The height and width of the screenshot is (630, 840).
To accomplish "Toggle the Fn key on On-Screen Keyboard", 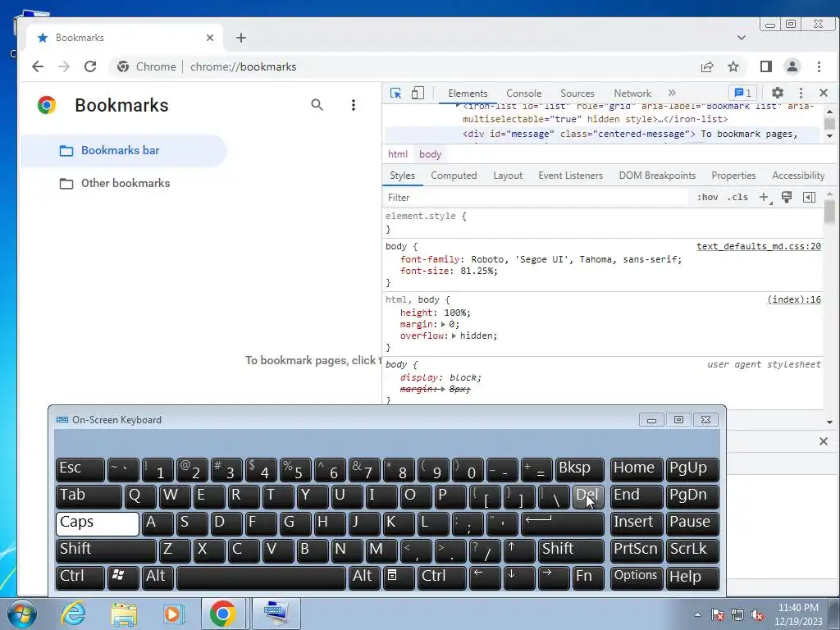I will pos(587,577).
